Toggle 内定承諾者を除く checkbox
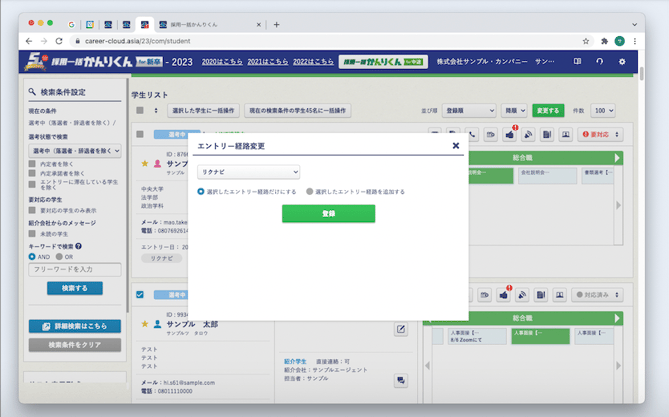 32,173
